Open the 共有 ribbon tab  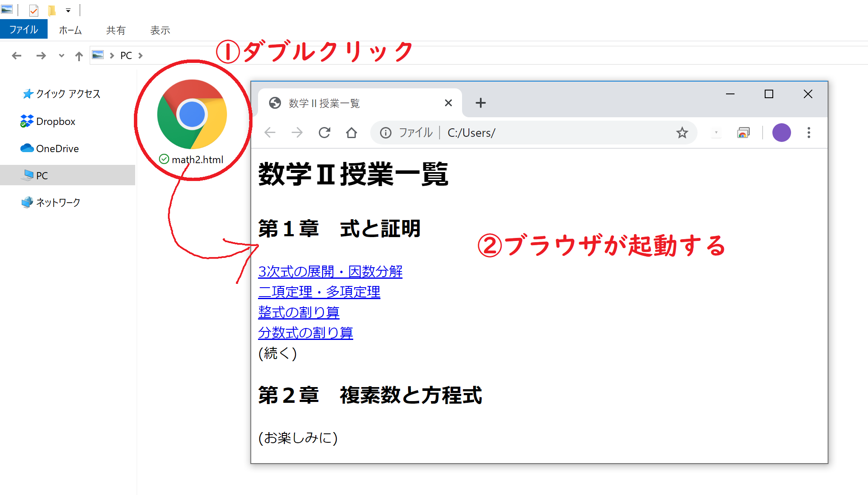tap(116, 30)
